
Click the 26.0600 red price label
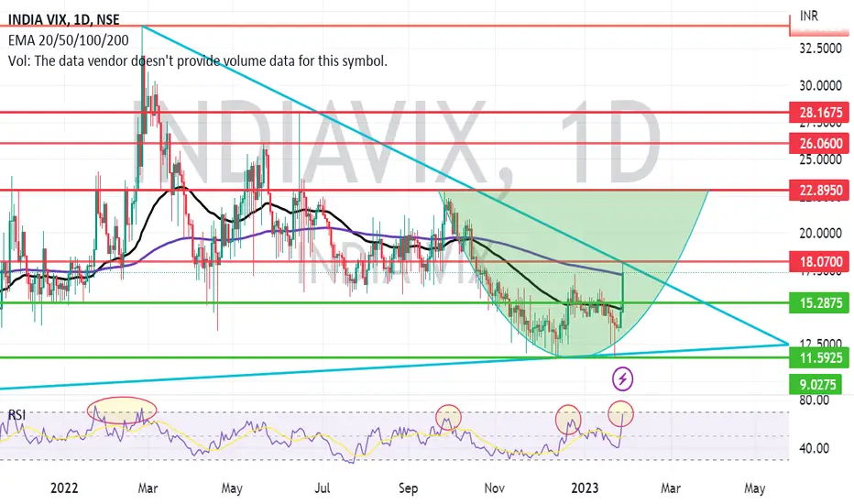[820, 144]
